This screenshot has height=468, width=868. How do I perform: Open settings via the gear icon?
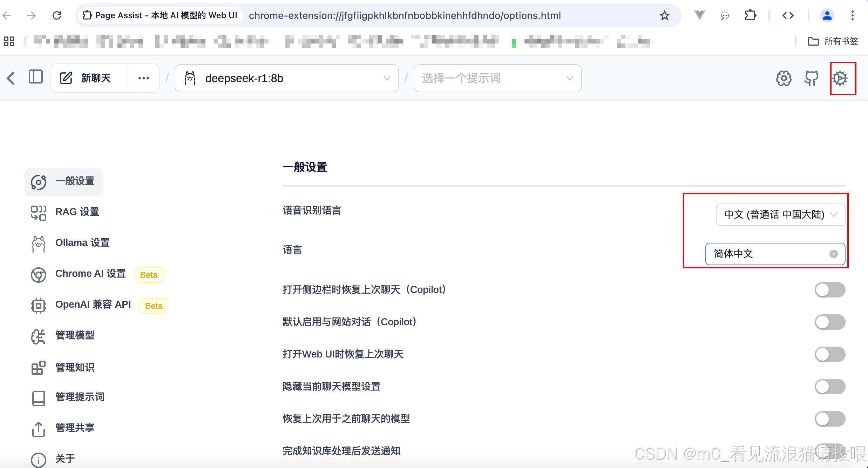click(840, 78)
